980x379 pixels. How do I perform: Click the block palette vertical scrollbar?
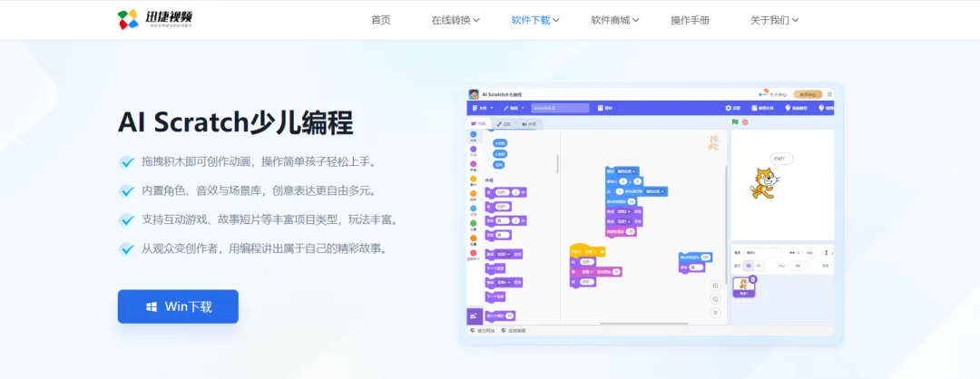[557, 163]
